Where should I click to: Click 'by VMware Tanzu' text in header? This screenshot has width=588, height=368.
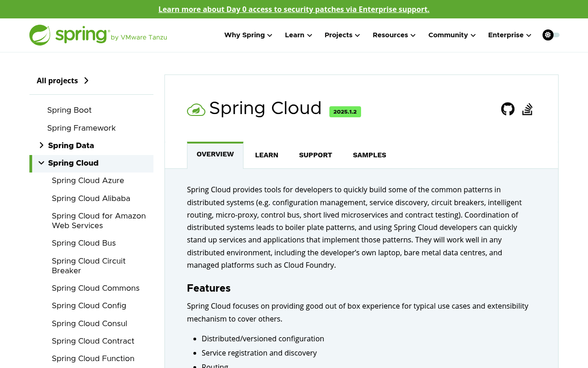click(139, 37)
